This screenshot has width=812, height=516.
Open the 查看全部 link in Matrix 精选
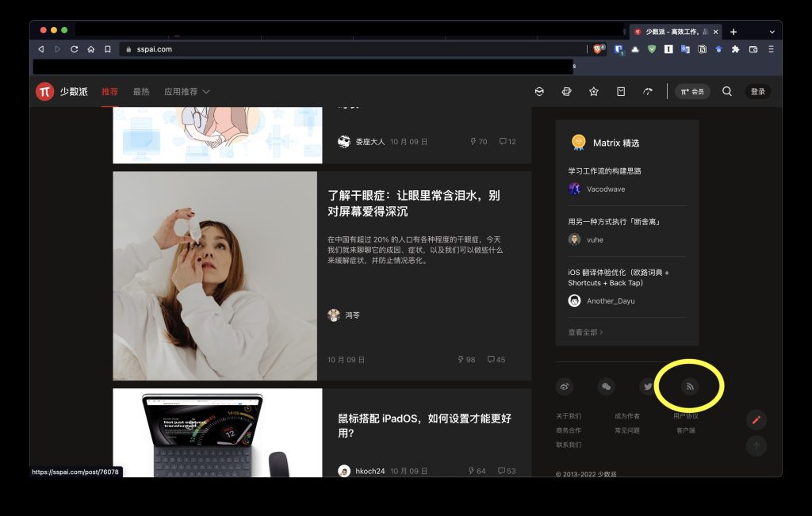[x=585, y=332]
